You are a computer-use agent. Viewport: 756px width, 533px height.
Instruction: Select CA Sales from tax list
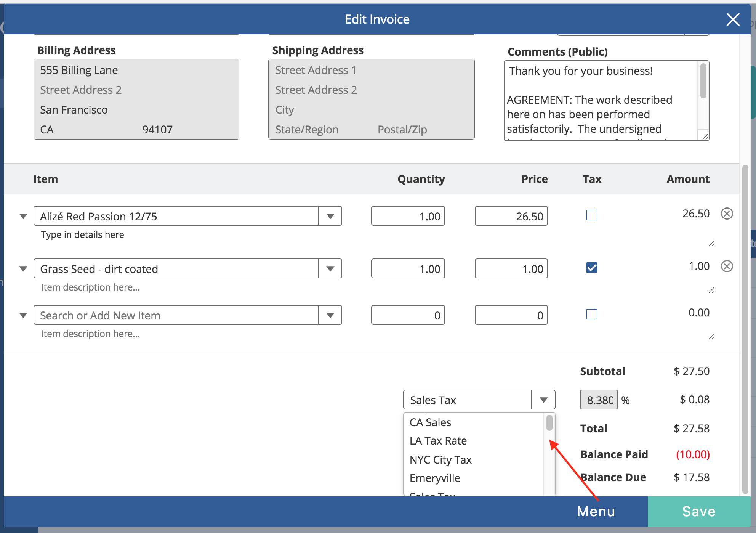click(430, 422)
